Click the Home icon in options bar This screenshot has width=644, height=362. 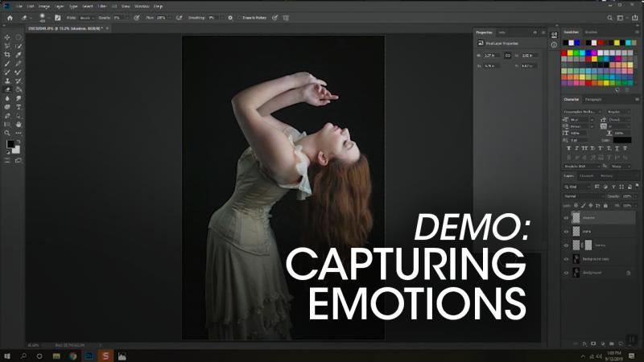[10, 17]
